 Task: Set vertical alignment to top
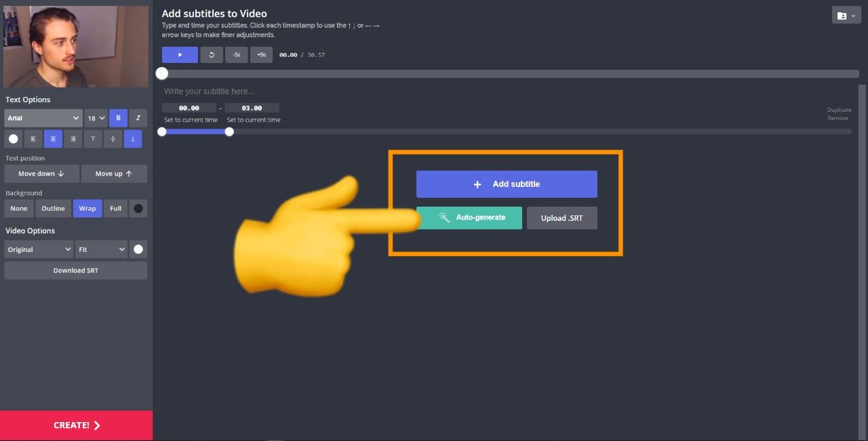coord(93,139)
